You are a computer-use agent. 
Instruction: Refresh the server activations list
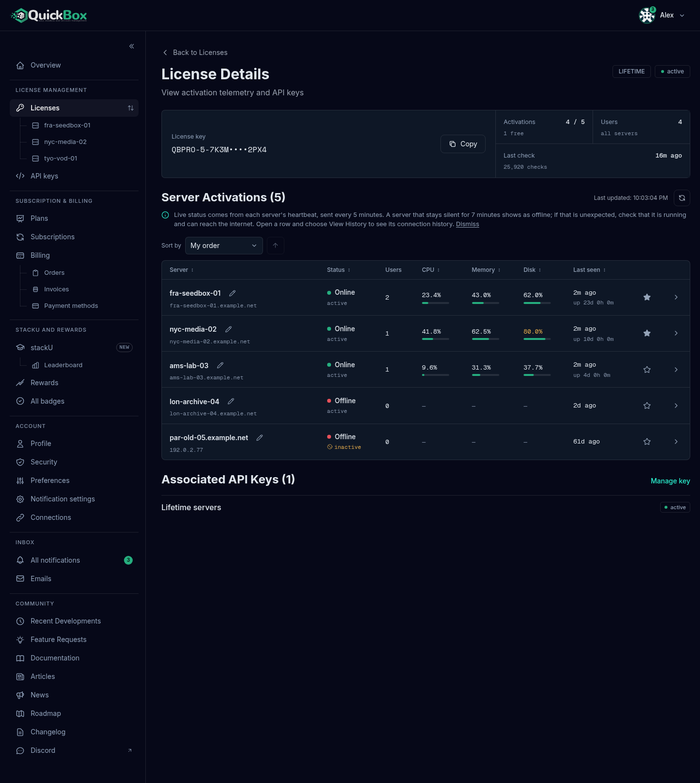point(682,198)
